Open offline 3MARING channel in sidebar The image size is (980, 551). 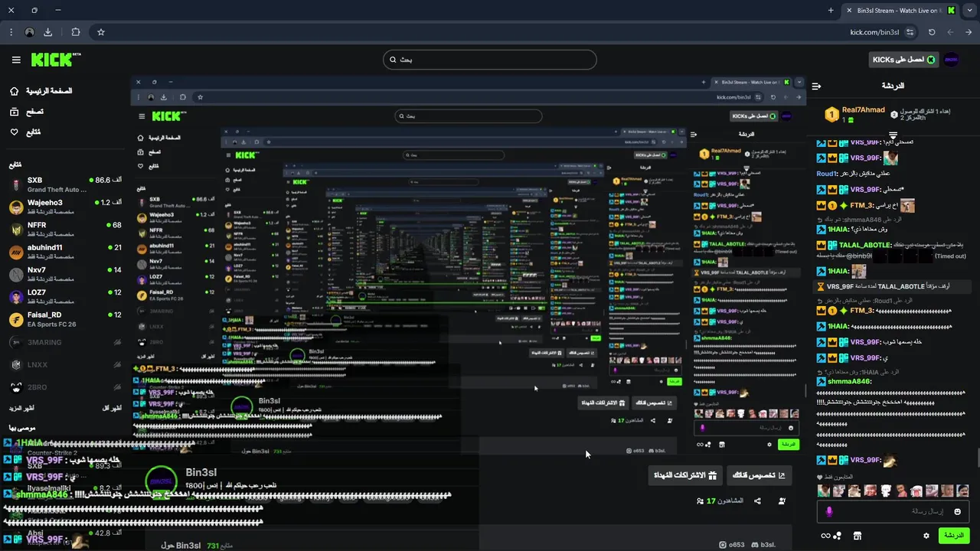65,342
